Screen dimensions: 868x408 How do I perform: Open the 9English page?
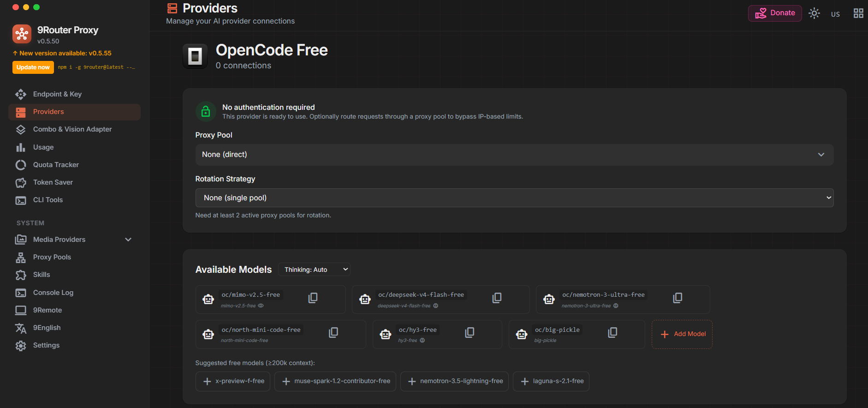[x=74, y=328]
